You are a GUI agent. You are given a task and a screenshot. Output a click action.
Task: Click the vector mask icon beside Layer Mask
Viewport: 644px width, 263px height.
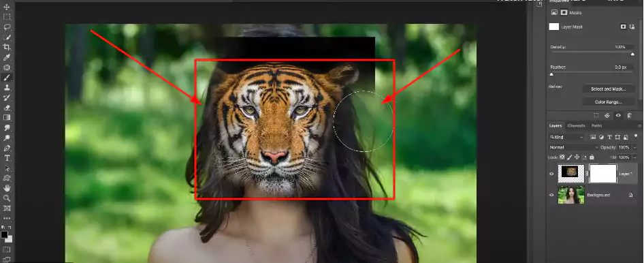tap(632, 27)
